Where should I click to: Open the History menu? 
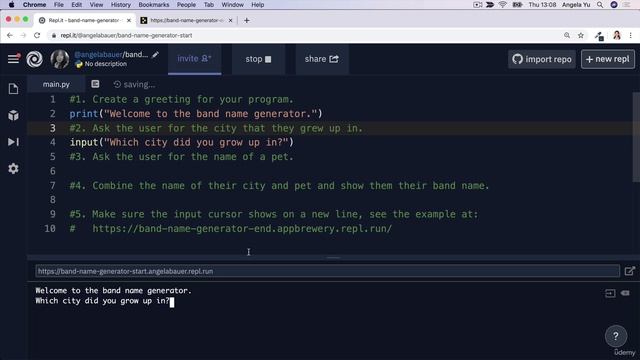coord(121,5)
